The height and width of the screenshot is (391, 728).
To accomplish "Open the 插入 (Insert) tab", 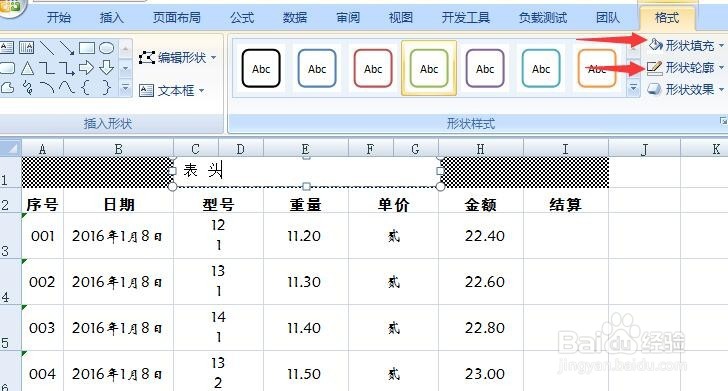I will point(112,18).
